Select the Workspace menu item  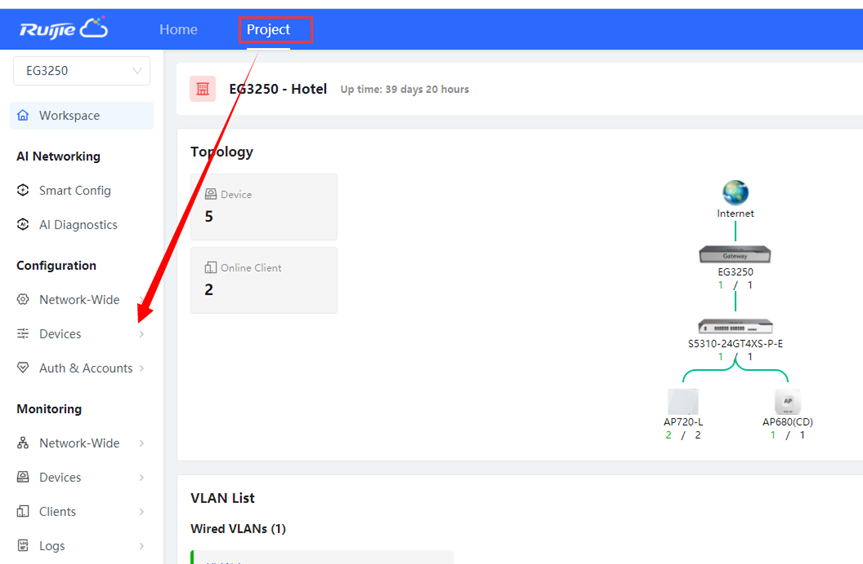coord(81,116)
